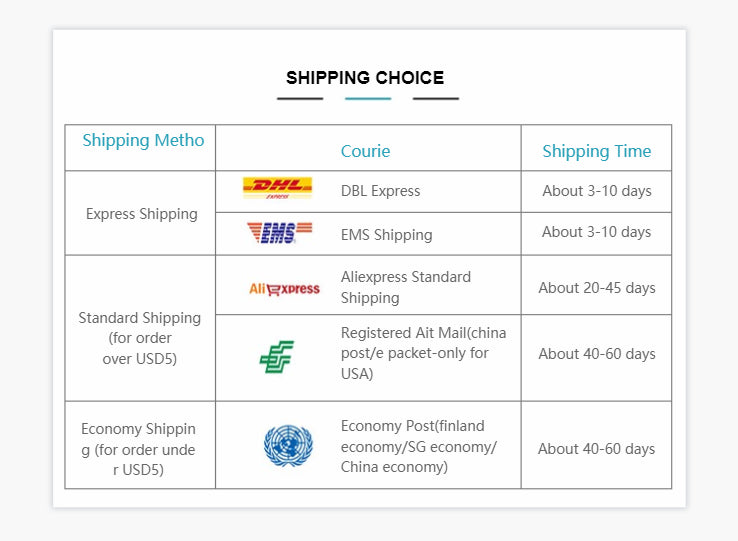This screenshot has height=541, width=738.
Task: Click DBL Express About 3-10 days time
Action: tap(597, 191)
